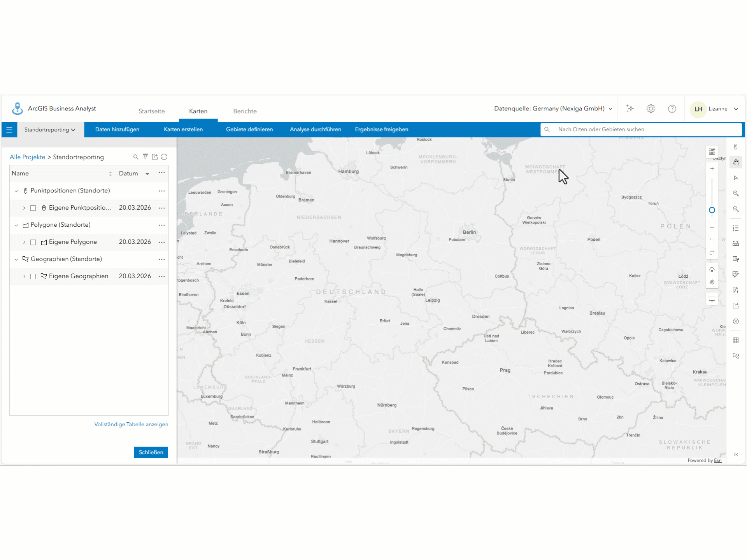Open Vollständige Tabelle anzeigen link
The image size is (747, 560).
[131, 424]
